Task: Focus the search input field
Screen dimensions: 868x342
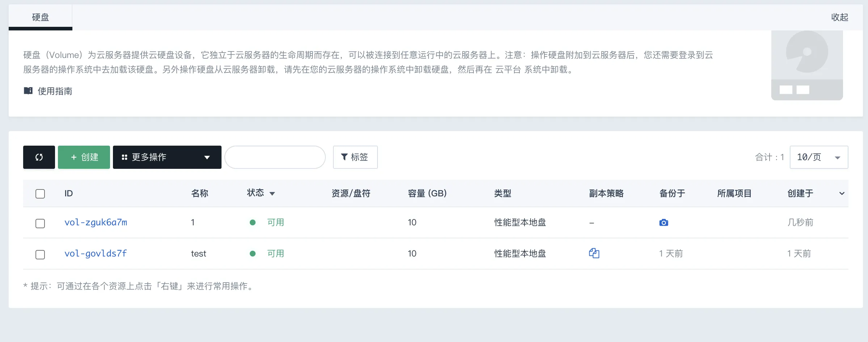Action: coord(275,157)
